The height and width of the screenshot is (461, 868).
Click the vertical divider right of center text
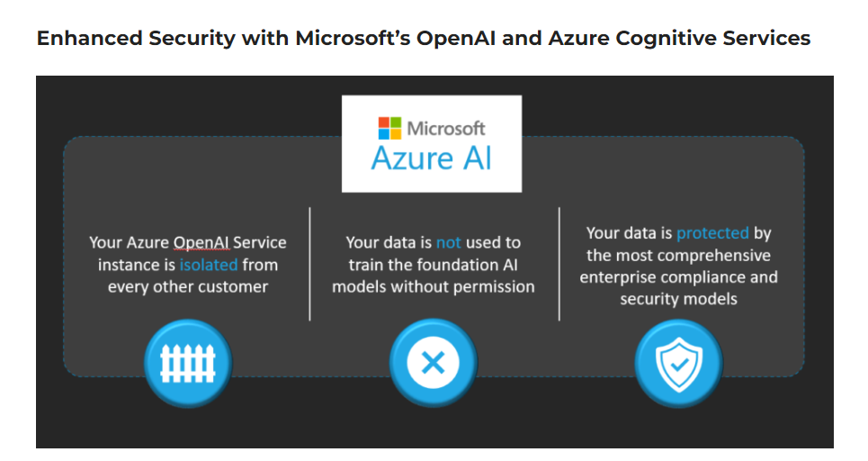pyautogui.click(x=559, y=265)
